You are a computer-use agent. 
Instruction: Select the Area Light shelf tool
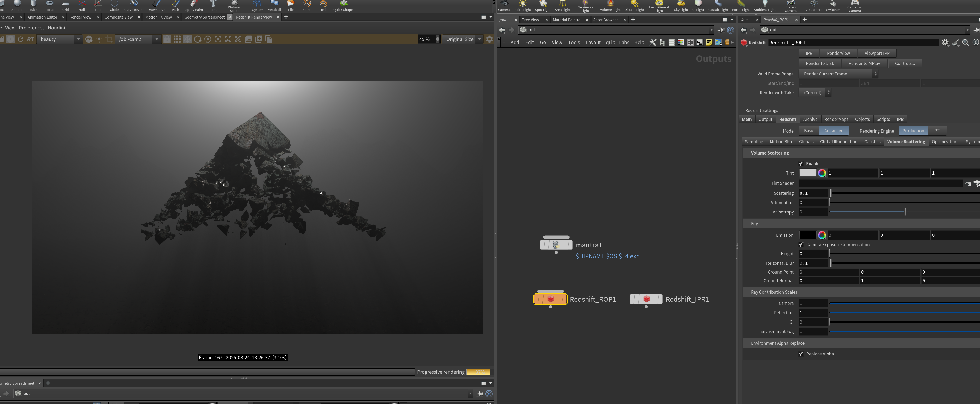tap(562, 6)
